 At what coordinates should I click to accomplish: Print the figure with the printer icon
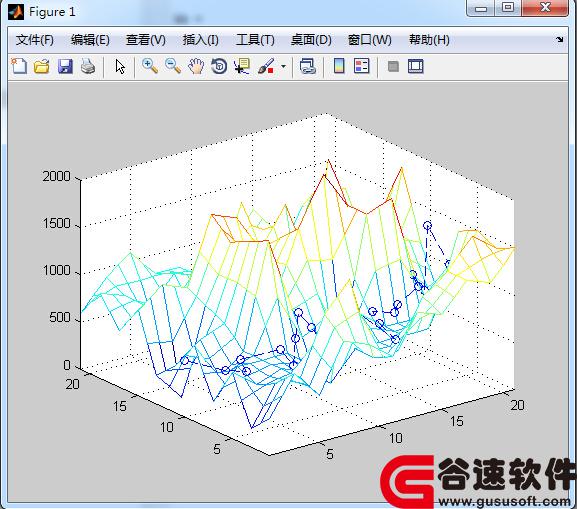pyautogui.click(x=88, y=67)
